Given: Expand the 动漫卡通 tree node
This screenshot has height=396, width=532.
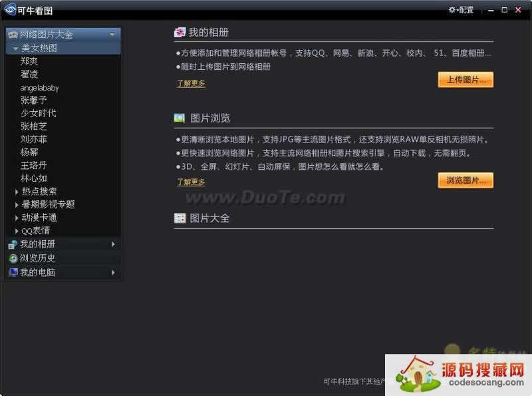Looking at the screenshot, I should pos(16,218).
